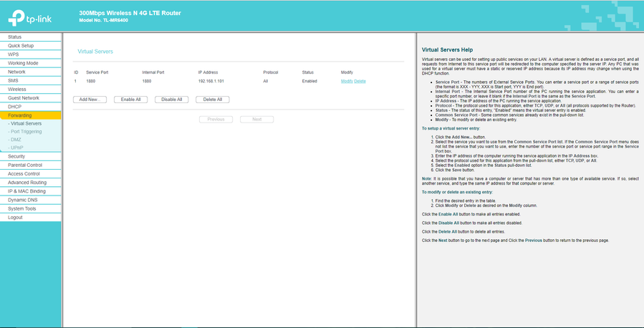The image size is (644, 328).
Task: Click the Protocol value All
Action: coord(266,81)
